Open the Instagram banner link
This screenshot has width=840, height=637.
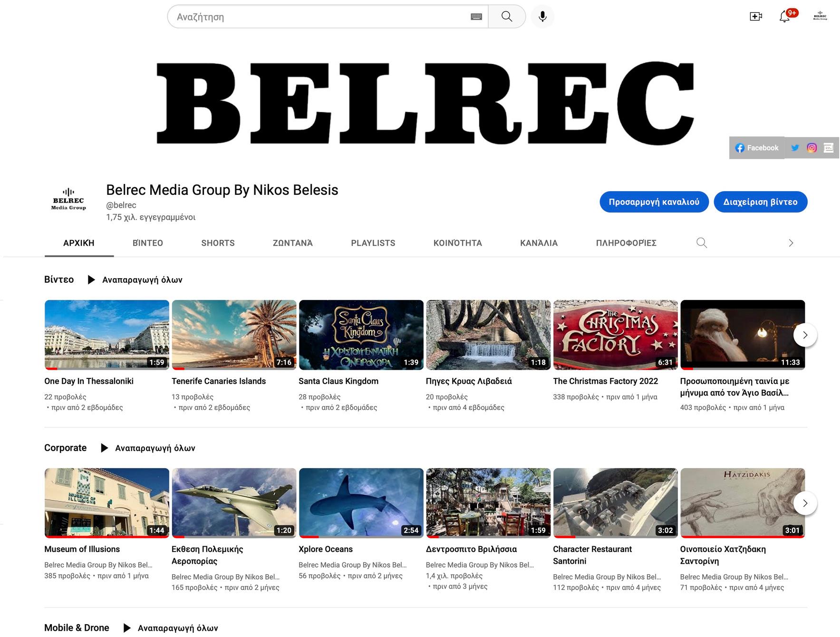[x=812, y=148]
